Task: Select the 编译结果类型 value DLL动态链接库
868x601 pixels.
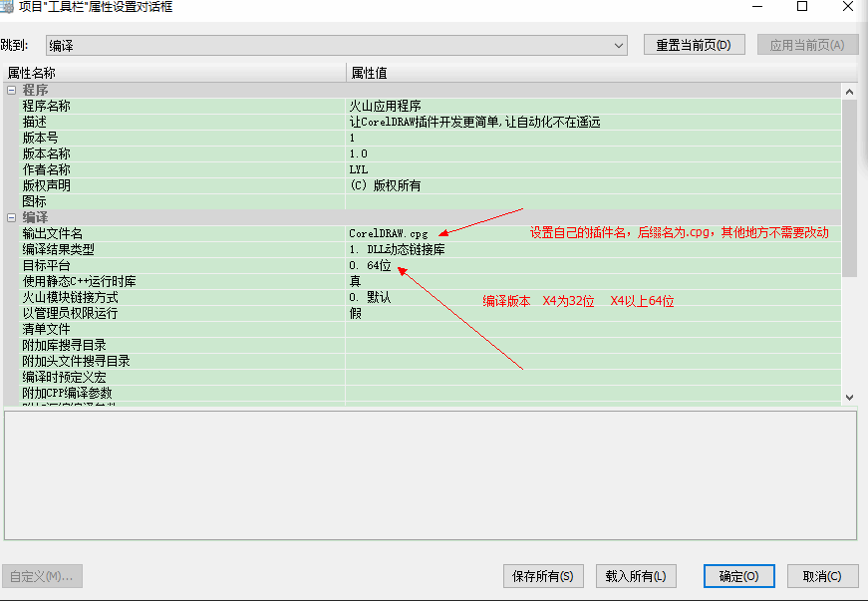Action: 397,249
